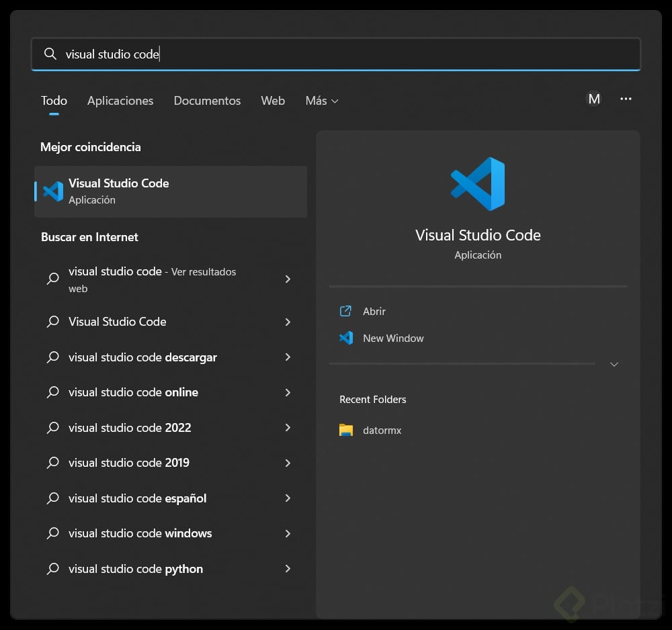The height and width of the screenshot is (630, 672).
Task: Expand arrow for 'visual studio code online'
Action: (288, 392)
